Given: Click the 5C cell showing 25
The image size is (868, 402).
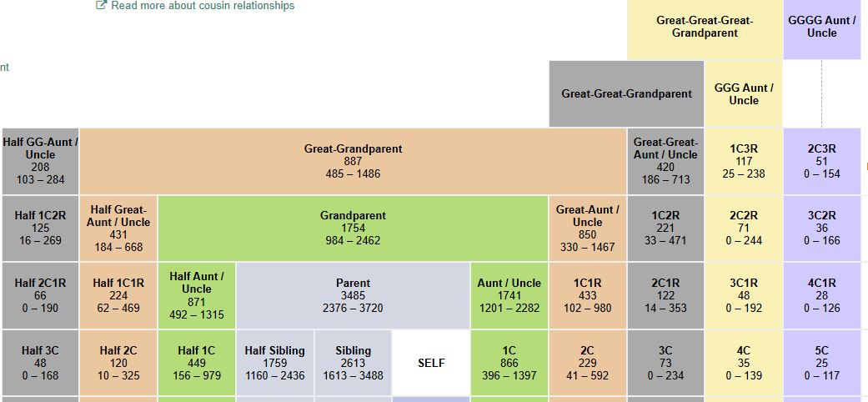Looking at the screenshot, I should pyautogui.click(x=821, y=363).
